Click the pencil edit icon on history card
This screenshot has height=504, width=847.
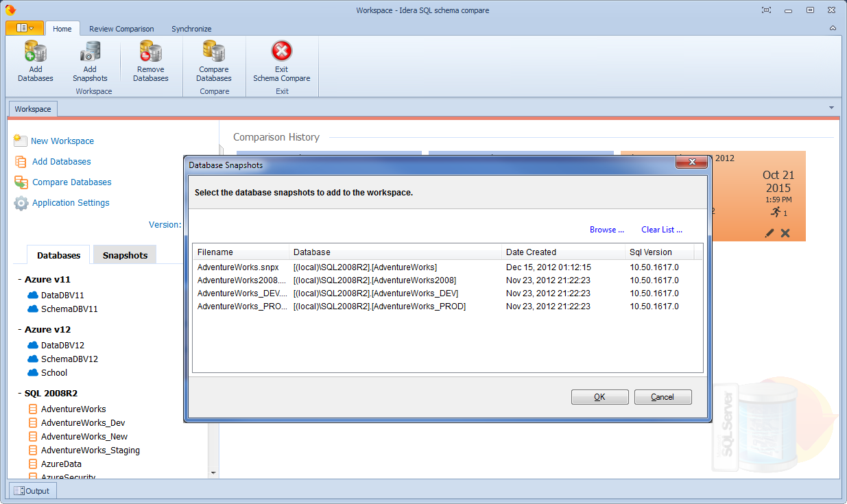[x=770, y=233]
